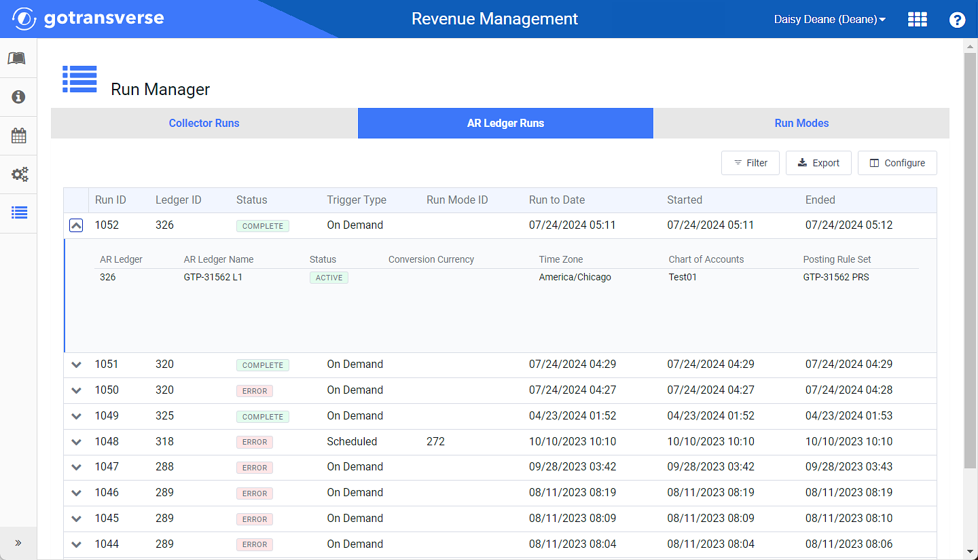Viewport: 978px width, 560px height.
Task: Click the scrollbar down arrow
Action: [971, 552]
